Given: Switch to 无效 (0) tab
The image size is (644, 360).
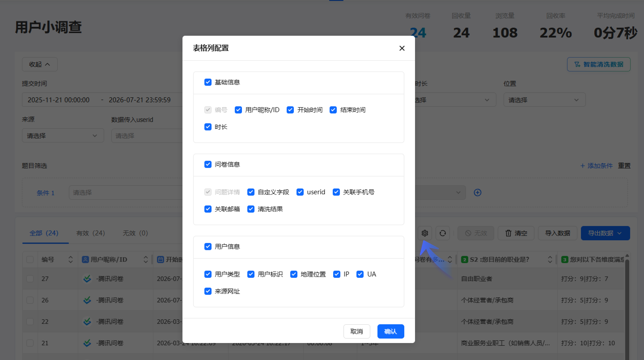Looking at the screenshot, I should pyautogui.click(x=136, y=233).
